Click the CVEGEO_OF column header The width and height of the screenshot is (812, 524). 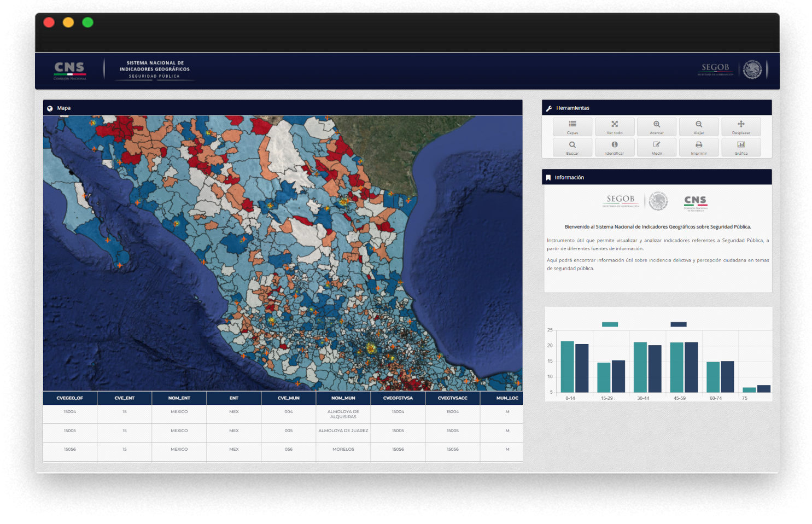[70, 398]
